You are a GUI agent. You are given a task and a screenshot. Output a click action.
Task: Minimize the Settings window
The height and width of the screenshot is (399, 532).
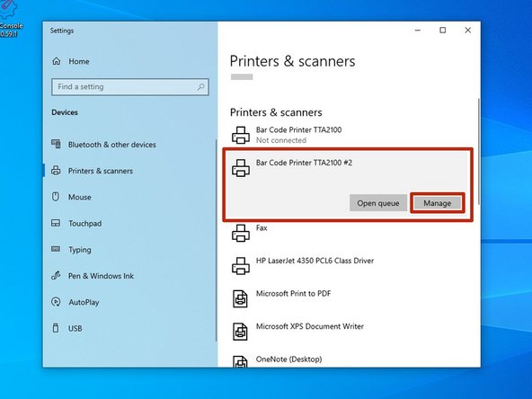pyautogui.click(x=418, y=31)
